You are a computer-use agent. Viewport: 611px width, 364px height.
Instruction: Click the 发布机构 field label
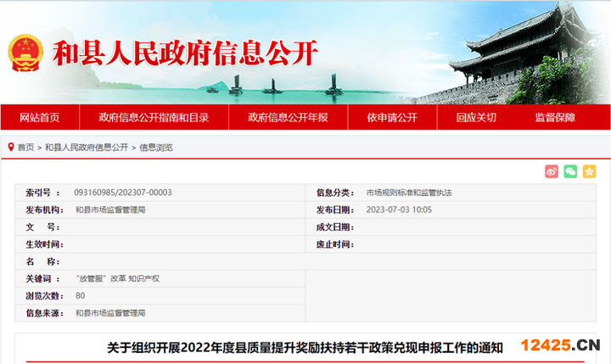(44, 210)
